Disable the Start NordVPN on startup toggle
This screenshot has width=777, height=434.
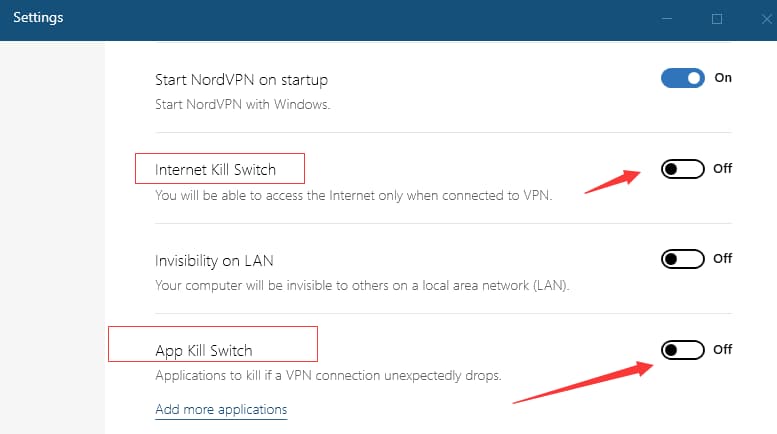[683, 78]
